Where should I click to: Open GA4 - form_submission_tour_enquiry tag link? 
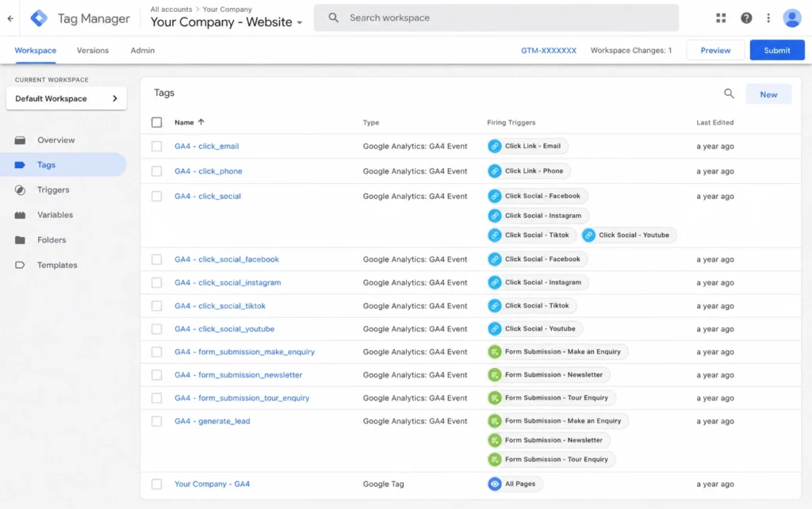(x=242, y=398)
